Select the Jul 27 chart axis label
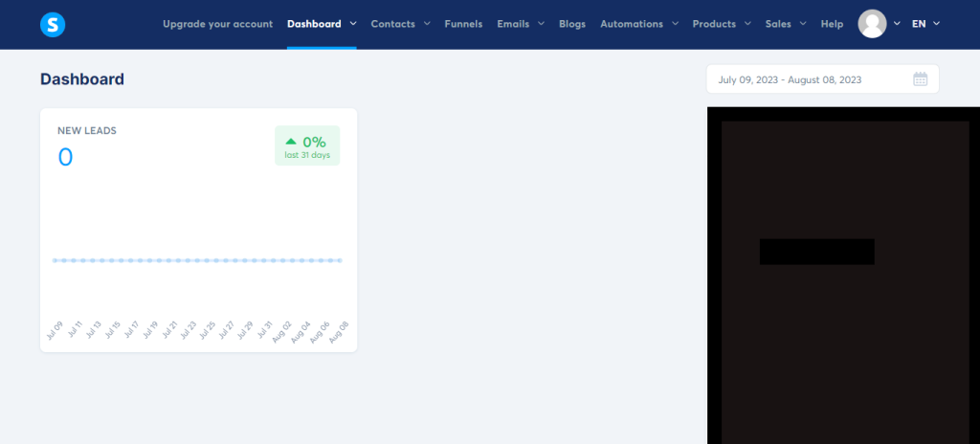 click(x=227, y=329)
